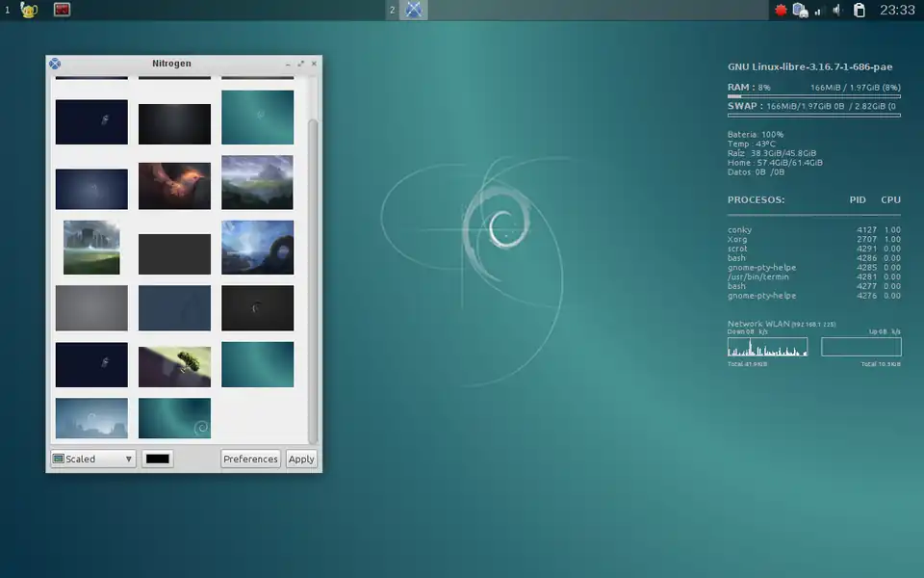This screenshot has width=924, height=578.
Task: Click the volume icon in the system tray
Action: 837,10
